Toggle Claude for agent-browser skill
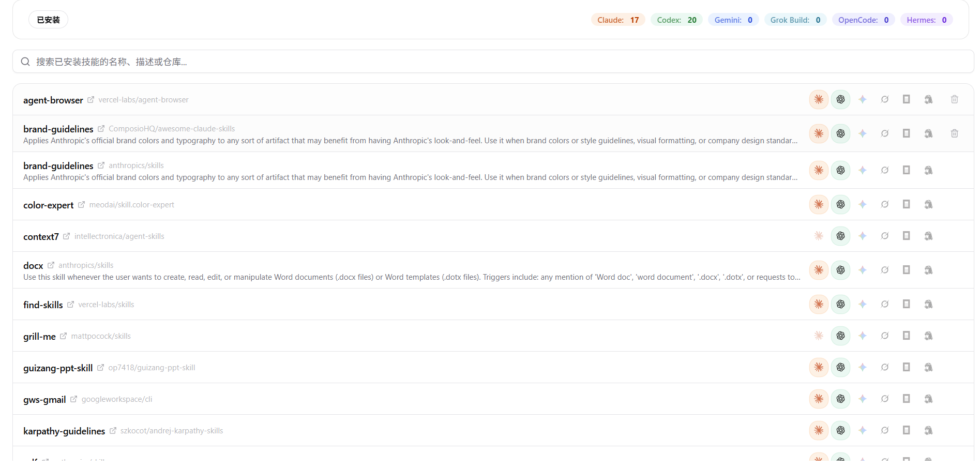Image resolution: width=980 pixels, height=468 pixels. [x=819, y=99]
